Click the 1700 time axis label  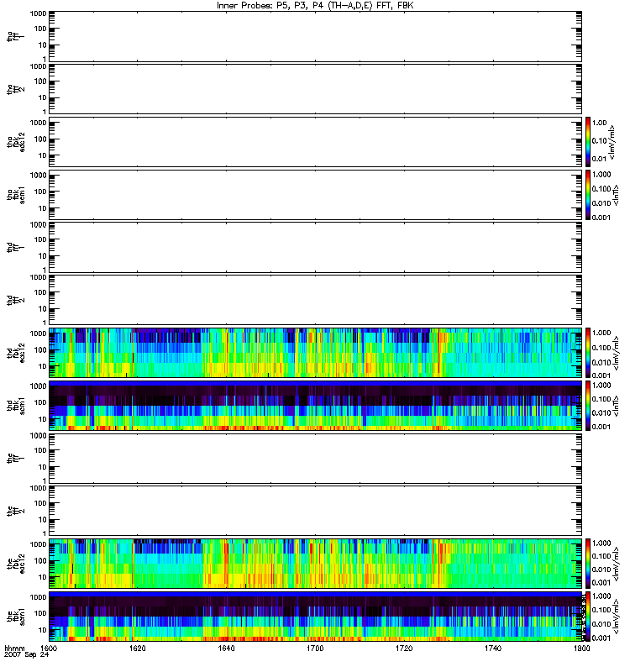tap(316, 648)
